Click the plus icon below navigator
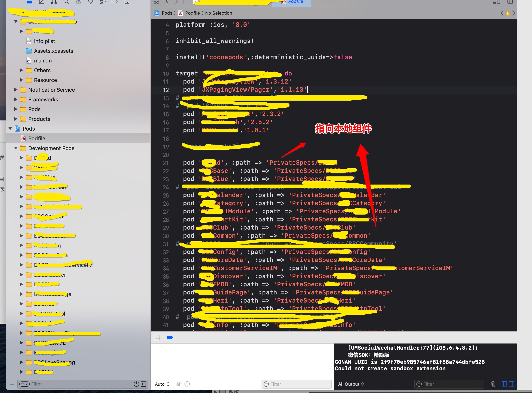The image size is (532, 393). [12, 384]
